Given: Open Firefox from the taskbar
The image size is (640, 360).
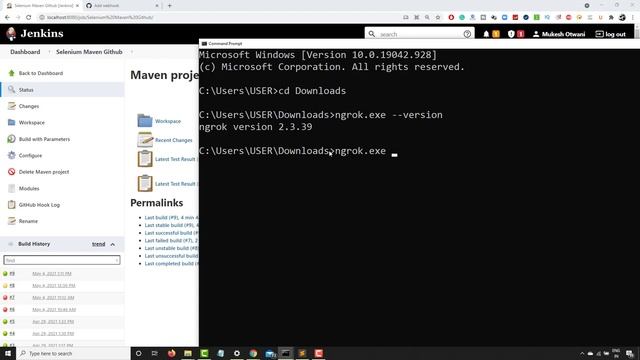Looking at the screenshot, I should (x=171, y=353).
